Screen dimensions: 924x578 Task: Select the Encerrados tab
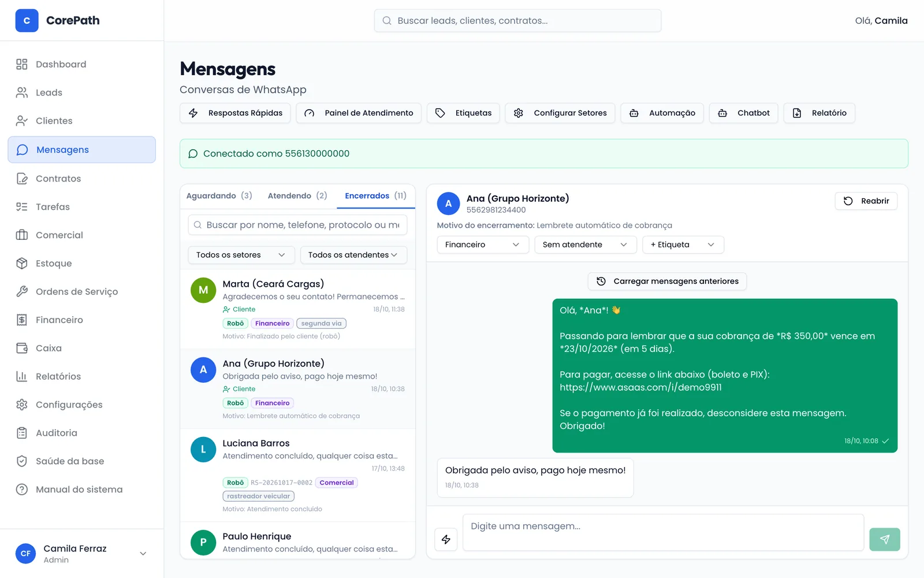coord(375,196)
